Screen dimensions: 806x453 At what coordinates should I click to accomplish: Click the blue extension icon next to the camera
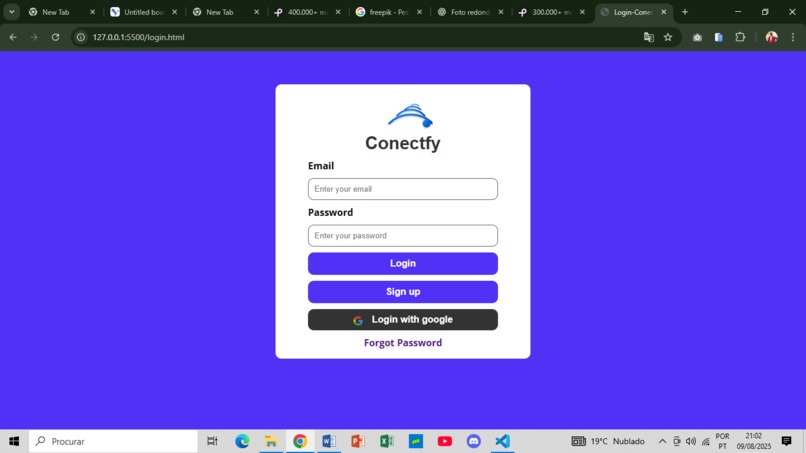click(x=719, y=37)
